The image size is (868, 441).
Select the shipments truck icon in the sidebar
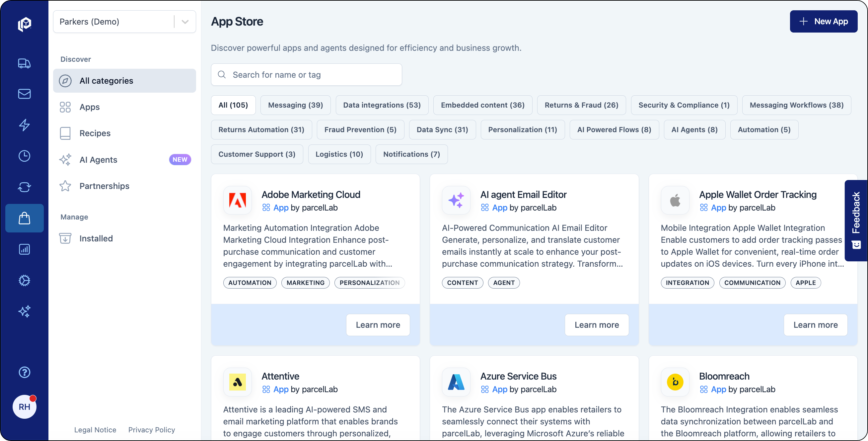point(24,63)
